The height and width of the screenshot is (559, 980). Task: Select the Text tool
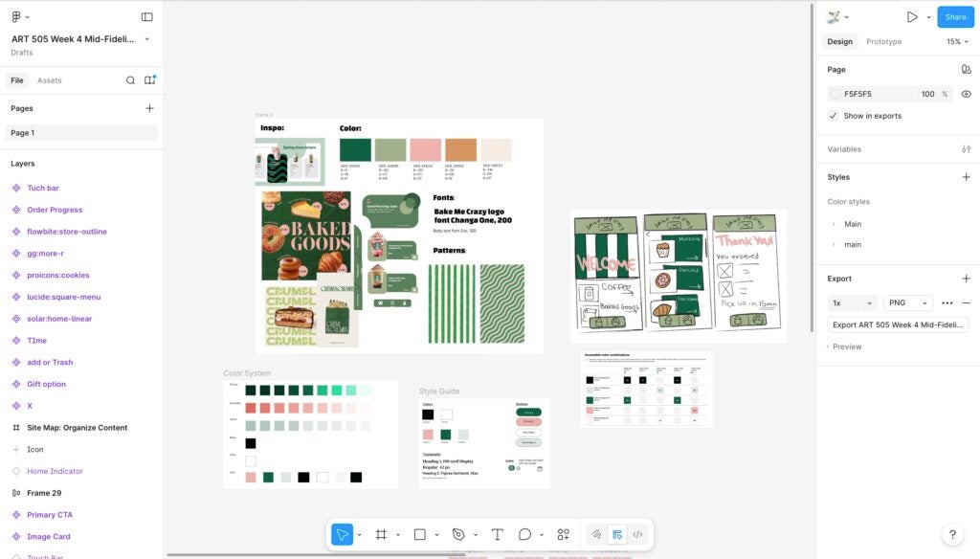pyautogui.click(x=497, y=534)
